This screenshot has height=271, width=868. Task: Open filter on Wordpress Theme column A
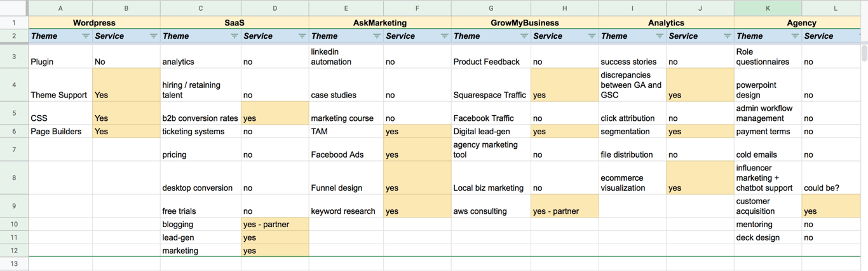click(x=86, y=36)
